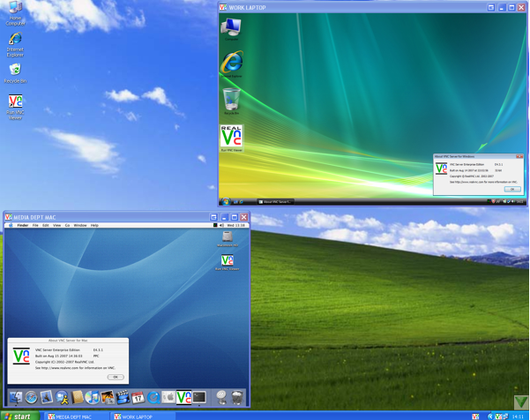This screenshot has width=530, height=420.
Task: Open Help menu in Mac menu bar
Action: tap(94, 225)
